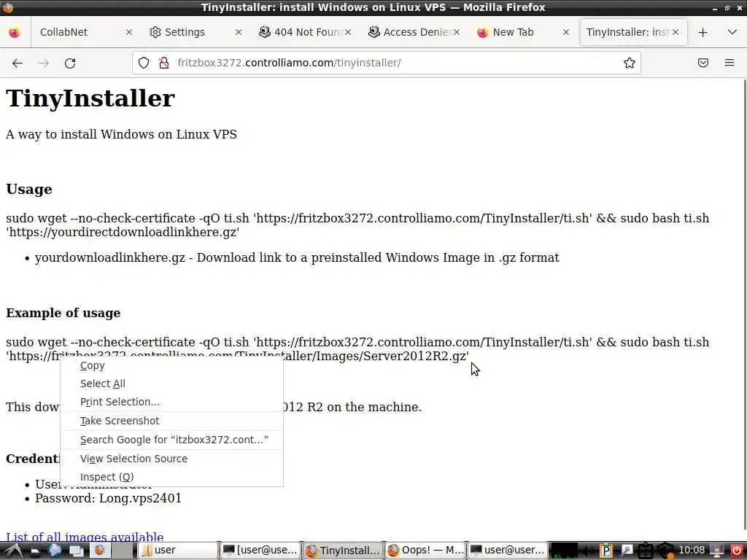Close the Settings tab

tap(239, 32)
